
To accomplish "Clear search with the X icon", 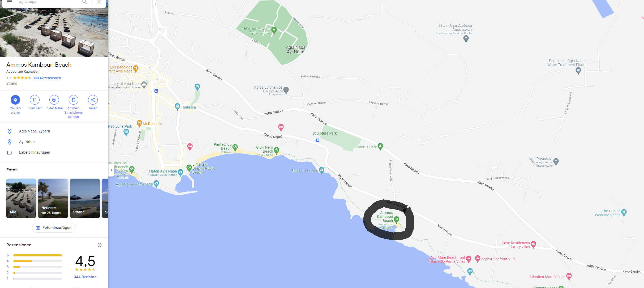I will [99, 2].
